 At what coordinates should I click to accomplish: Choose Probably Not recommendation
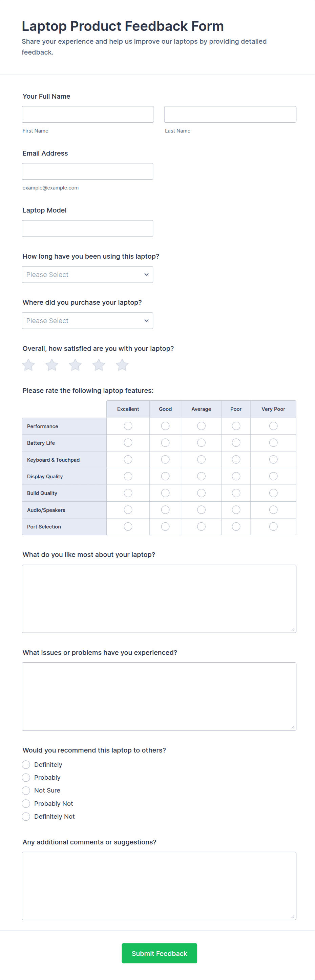[x=26, y=803]
